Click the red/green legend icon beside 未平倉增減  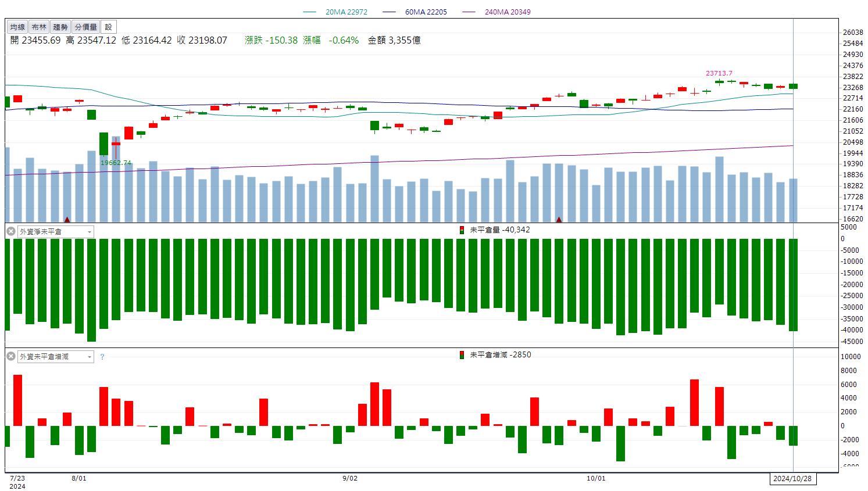(x=462, y=354)
